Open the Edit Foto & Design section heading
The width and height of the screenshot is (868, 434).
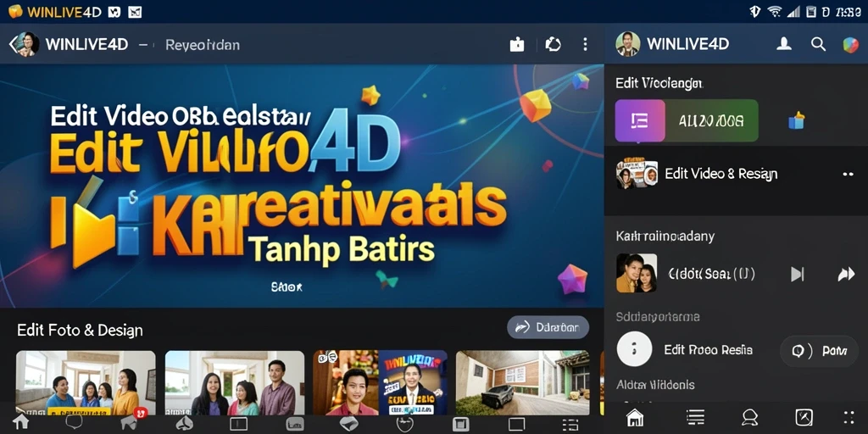pyautogui.click(x=80, y=331)
